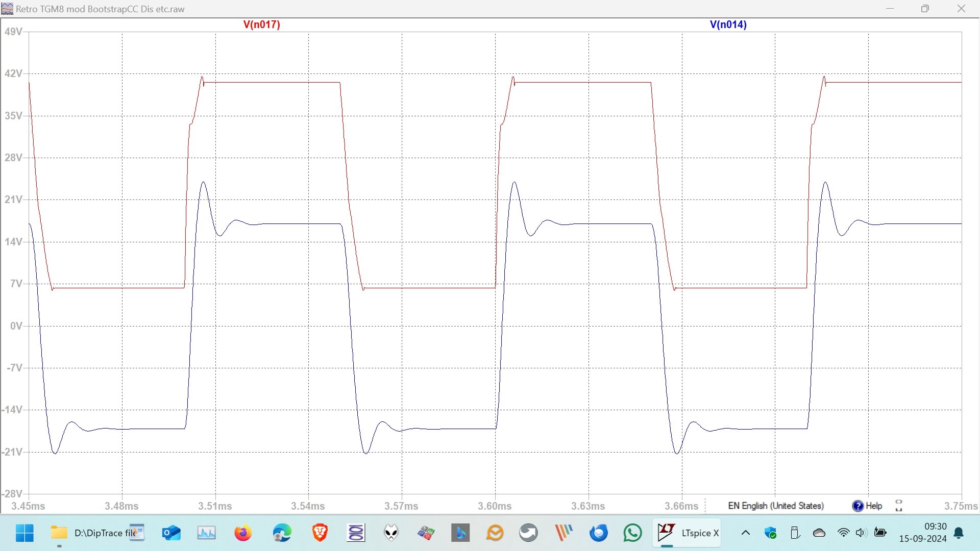Viewport: 980px width, 551px height.
Task: Open the clock showing 09:30 15-09-2024
Action: tap(923, 533)
